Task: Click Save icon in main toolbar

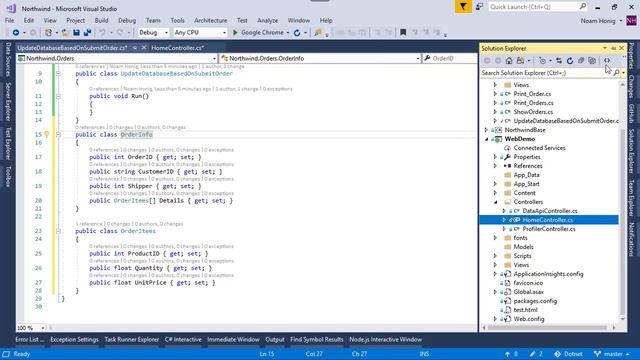Action: pyautogui.click(x=76, y=32)
